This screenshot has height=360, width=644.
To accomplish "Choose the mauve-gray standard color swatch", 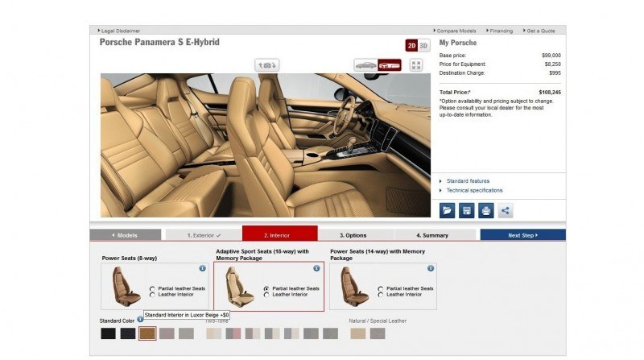I will [167, 333].
